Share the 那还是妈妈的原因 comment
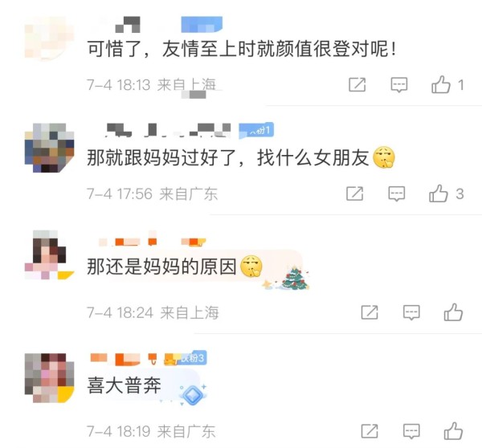This screenshot has height=448, width=482. [370, 312]
